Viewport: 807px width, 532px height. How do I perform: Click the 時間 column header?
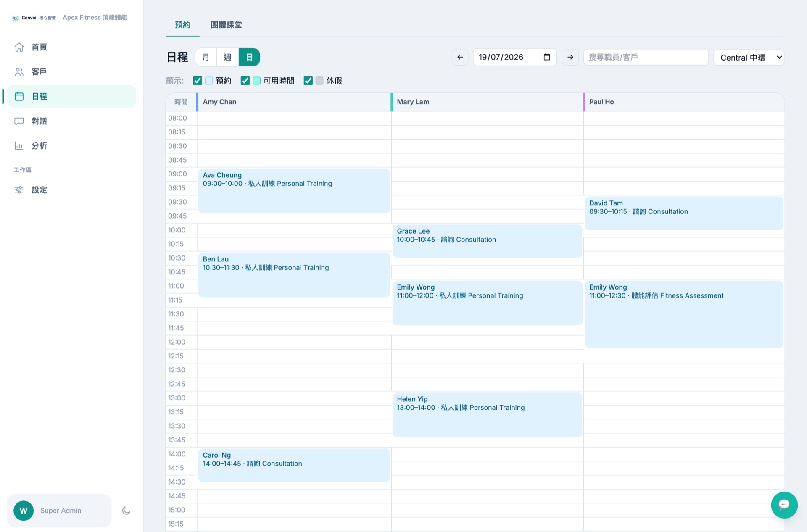coord(181,102)
